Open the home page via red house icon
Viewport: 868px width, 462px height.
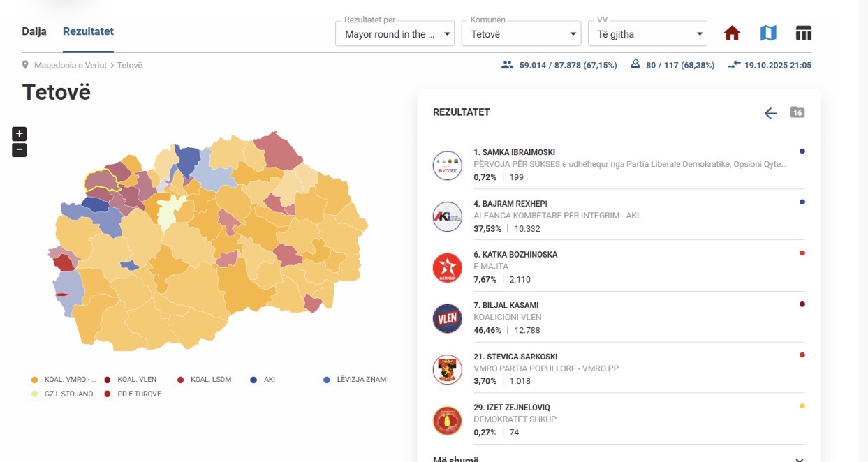click(732, 32)
